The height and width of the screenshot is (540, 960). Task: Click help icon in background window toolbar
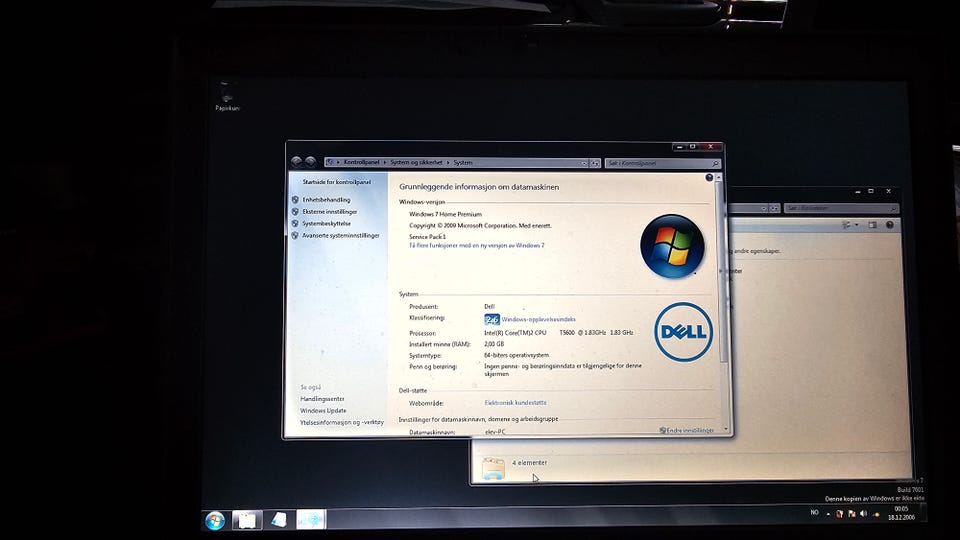coord(890,225)
